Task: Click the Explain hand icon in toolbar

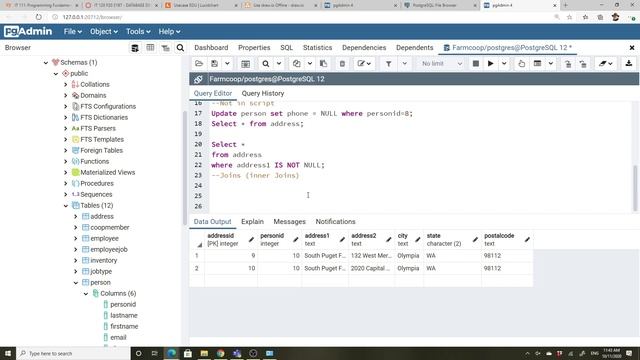Action: (x=522, y=64)
